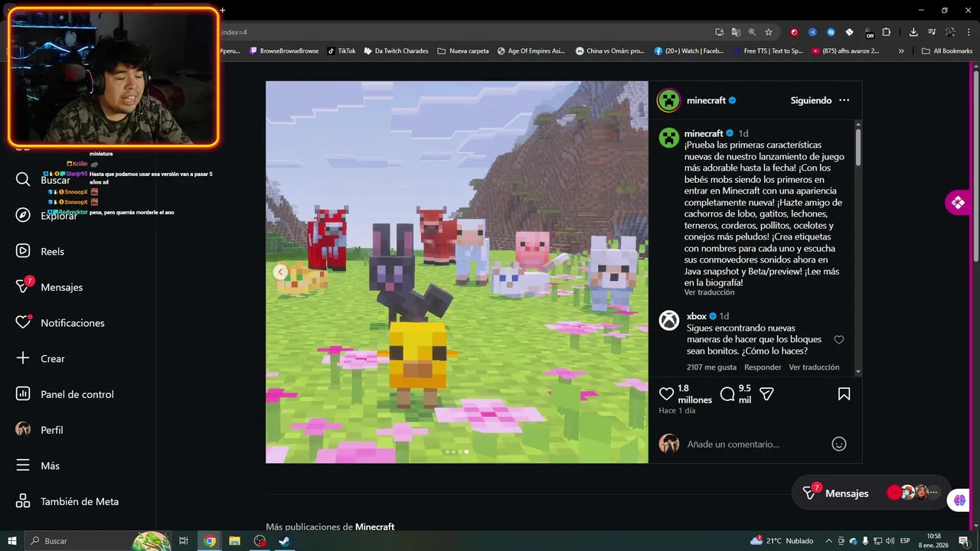Expand the Más menu
Viewport: 980px width, 551px height.
[38, 465]
